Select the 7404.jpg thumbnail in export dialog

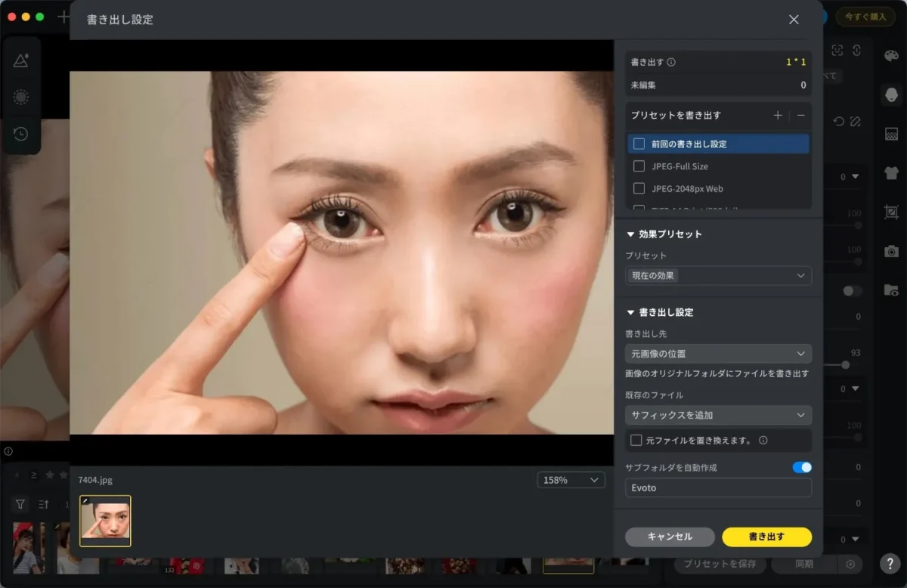105,521
